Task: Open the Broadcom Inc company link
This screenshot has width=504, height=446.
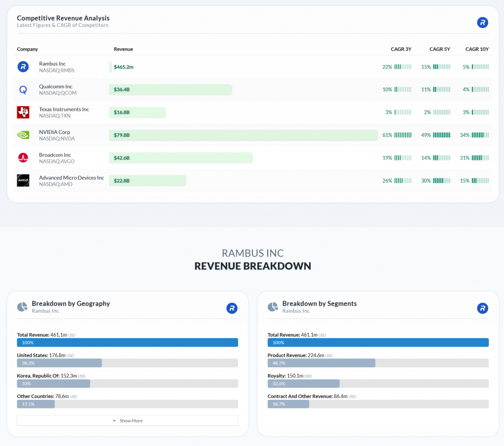Action: point(55,155)
